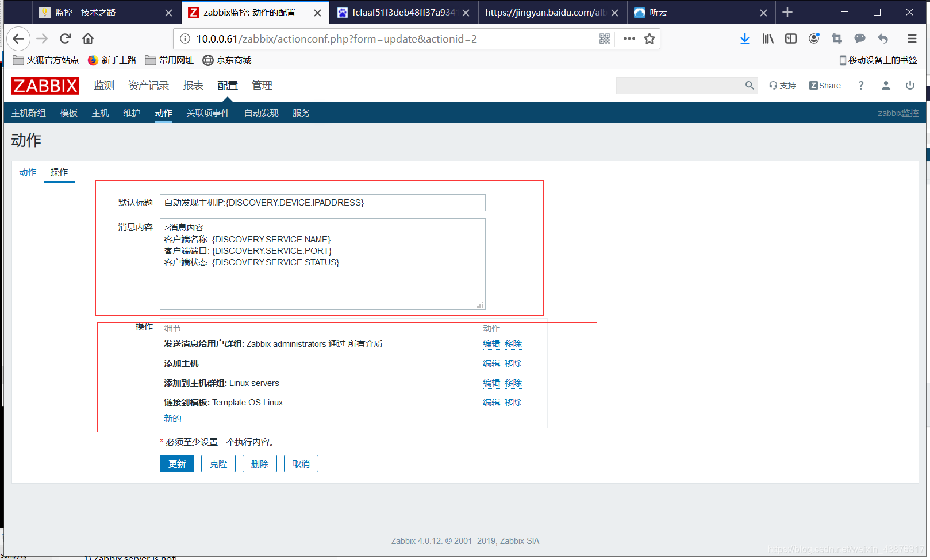930x560 pixels.
Task: Go to 模板 submenu
Action: (x=69, y=113)
